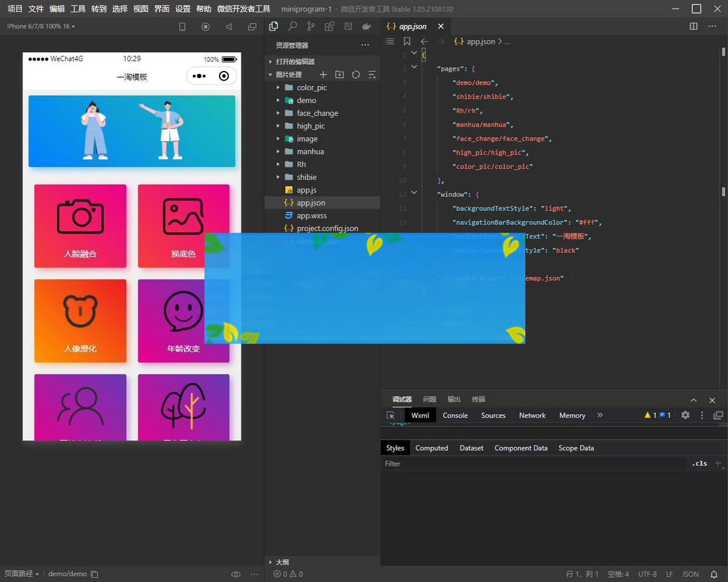Open iPhone 6/7/8 device dropdown

coord(41,27)
